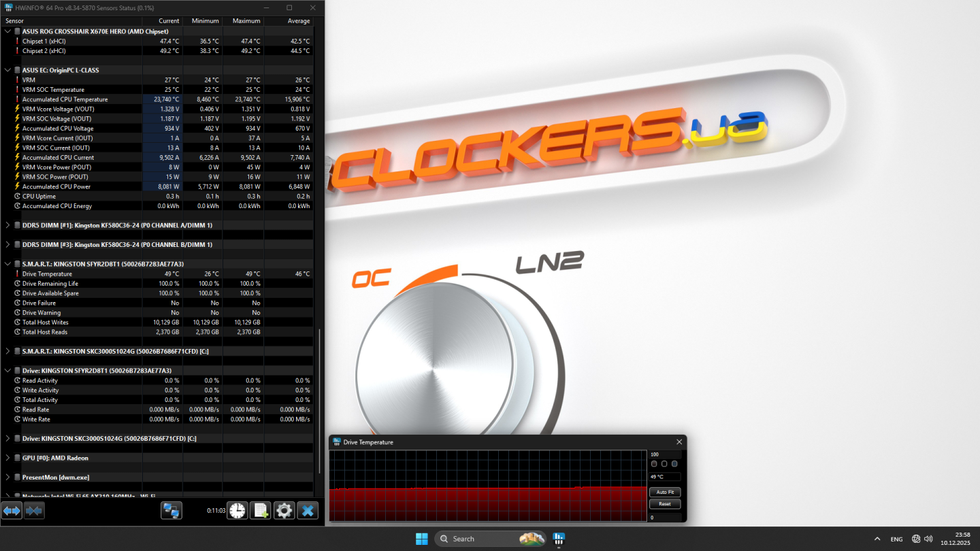980x551 pixels.
Task: Click the clock icon beside CPU Uptime
Action: point(17,197)
